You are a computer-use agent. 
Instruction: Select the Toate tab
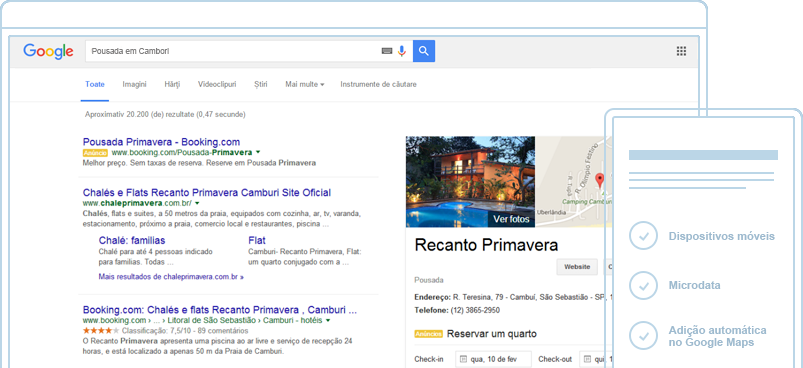point(95,84)
